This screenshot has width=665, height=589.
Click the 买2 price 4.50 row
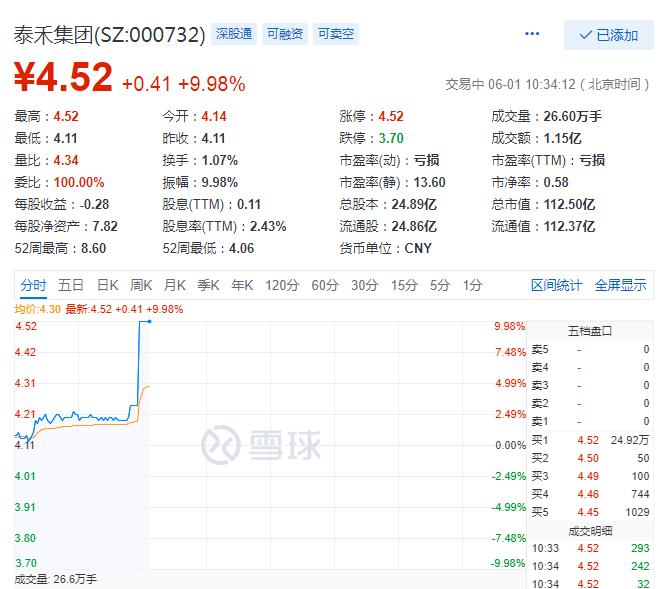tap(590, 458)
